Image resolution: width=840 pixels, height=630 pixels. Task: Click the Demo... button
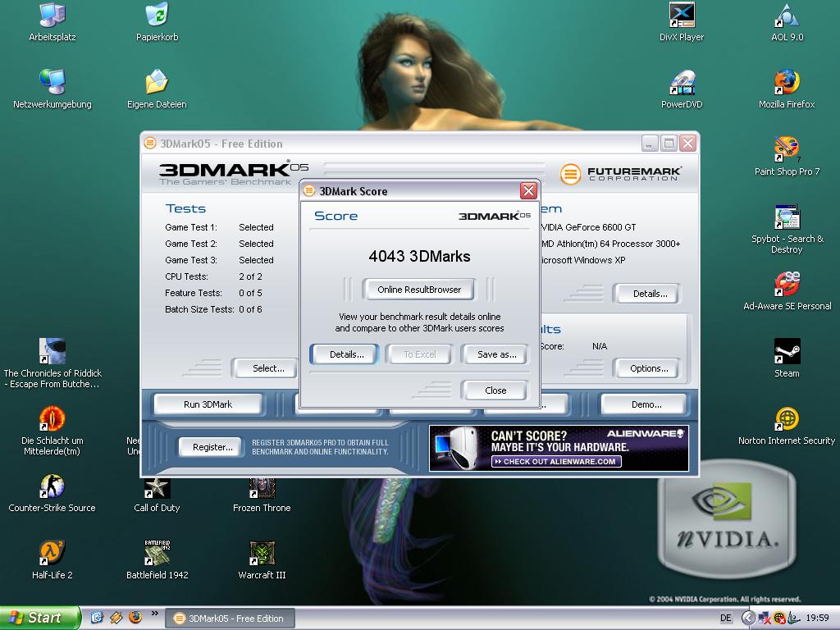pos(646,404)
